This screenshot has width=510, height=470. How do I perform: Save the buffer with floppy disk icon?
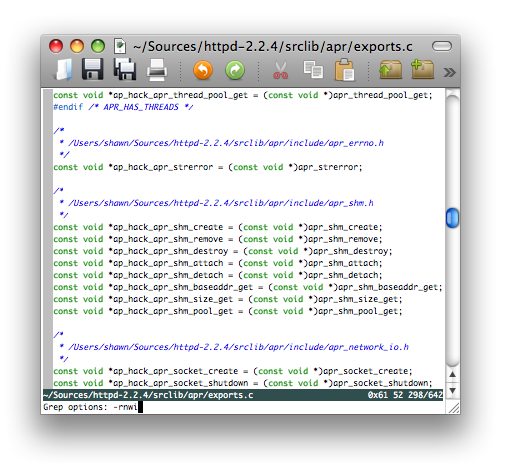pos(92,69)
